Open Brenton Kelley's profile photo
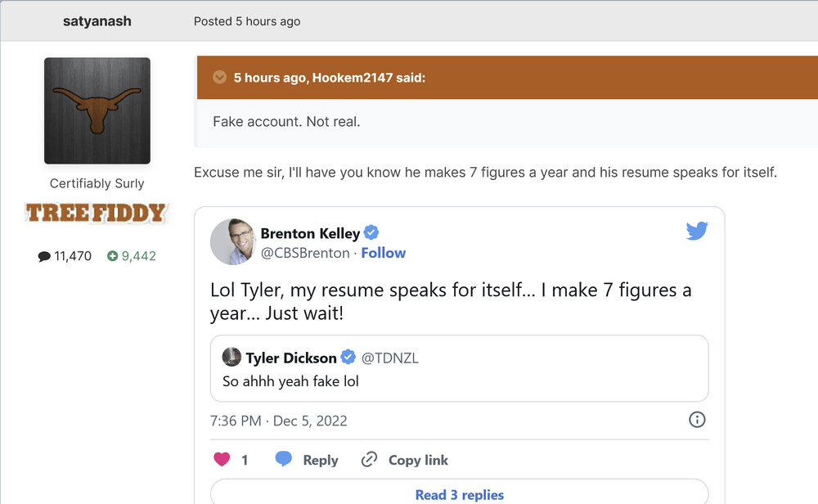The width and height of the screenshot is (818, 504). [233, 242]
